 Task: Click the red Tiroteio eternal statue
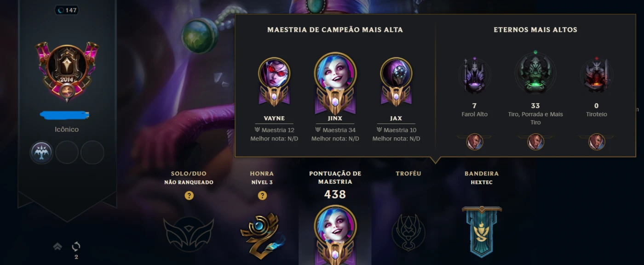click(x=596, y=75)
